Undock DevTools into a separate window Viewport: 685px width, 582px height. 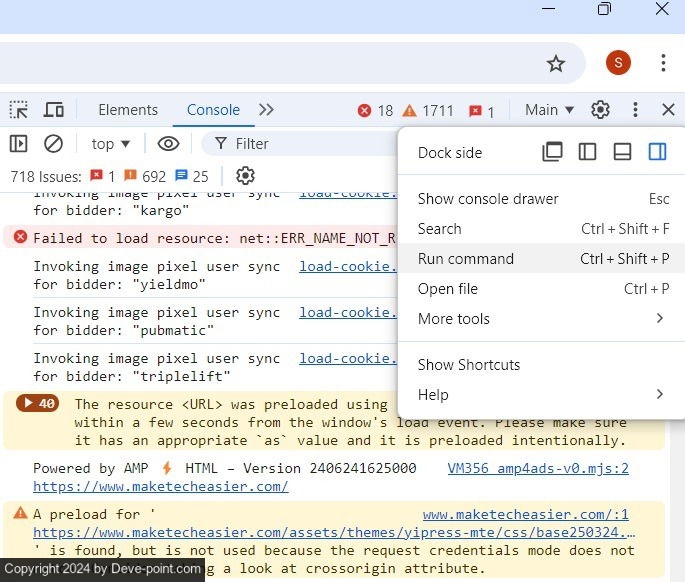[553, 152]
